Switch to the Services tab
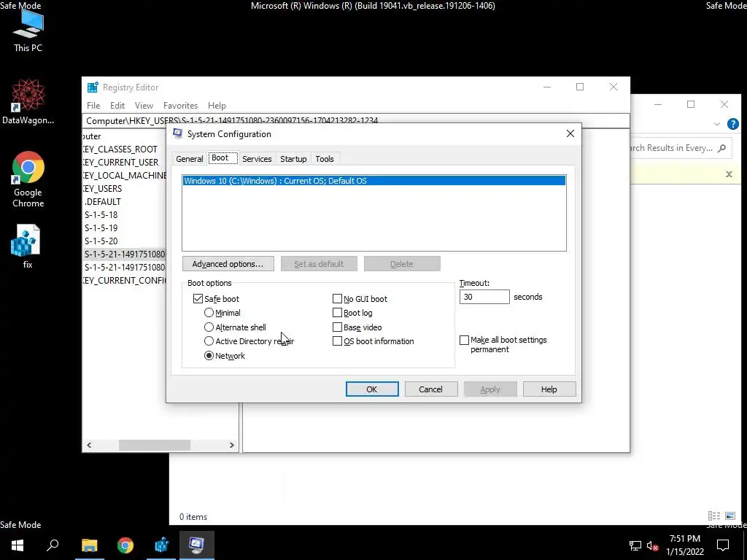The image size is (747, 560). (257, 158)
